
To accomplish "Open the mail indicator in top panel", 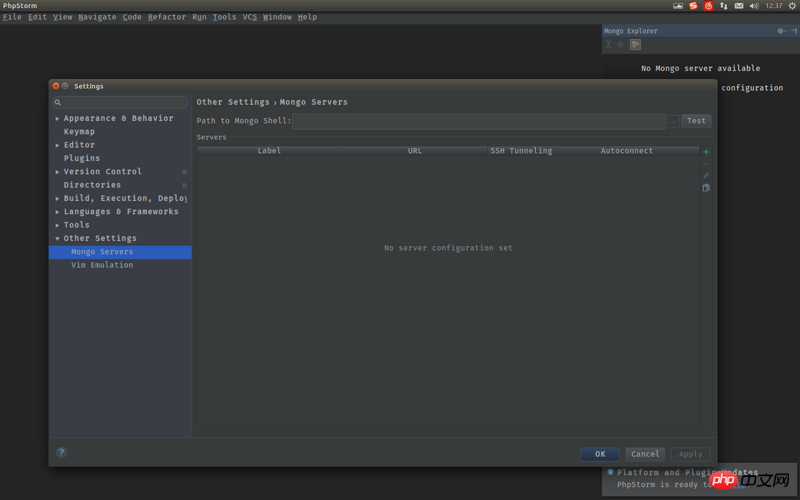I will 739,6.
